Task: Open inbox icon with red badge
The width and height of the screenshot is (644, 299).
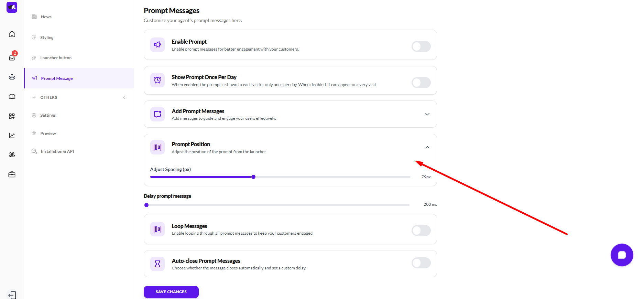Action: click(x=12, y=57)
